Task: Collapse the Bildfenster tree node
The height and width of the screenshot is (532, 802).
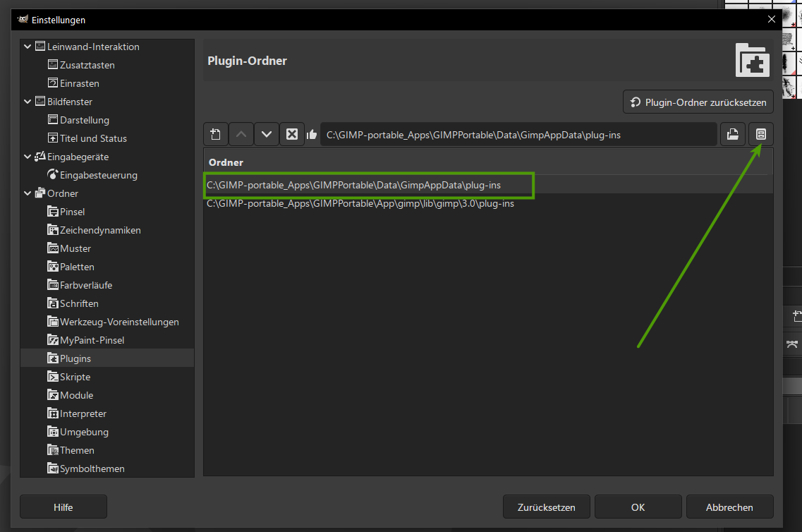Action: tap(28, 102)
